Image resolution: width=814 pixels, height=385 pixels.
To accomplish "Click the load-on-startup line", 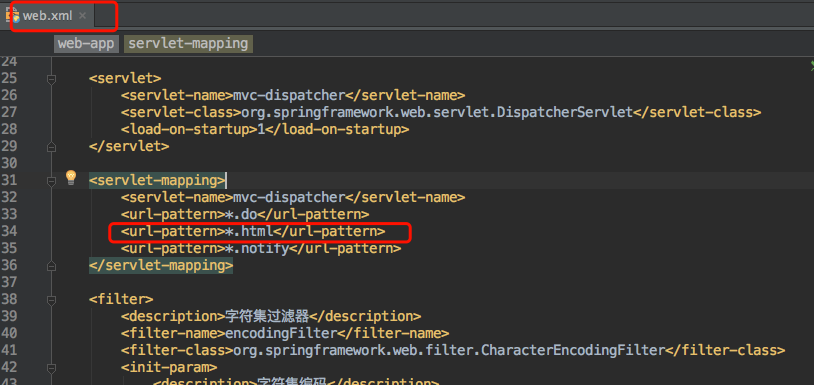I will [265, 129].
